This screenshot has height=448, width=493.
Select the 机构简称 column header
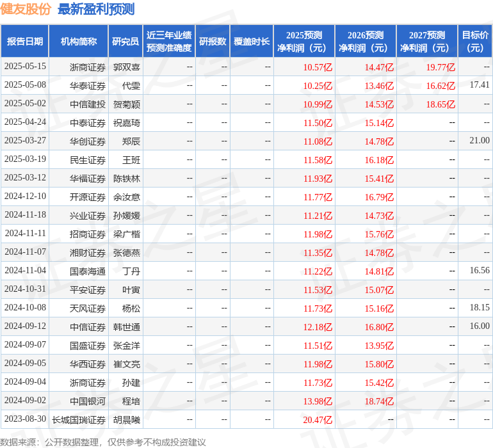pos(79,41)
